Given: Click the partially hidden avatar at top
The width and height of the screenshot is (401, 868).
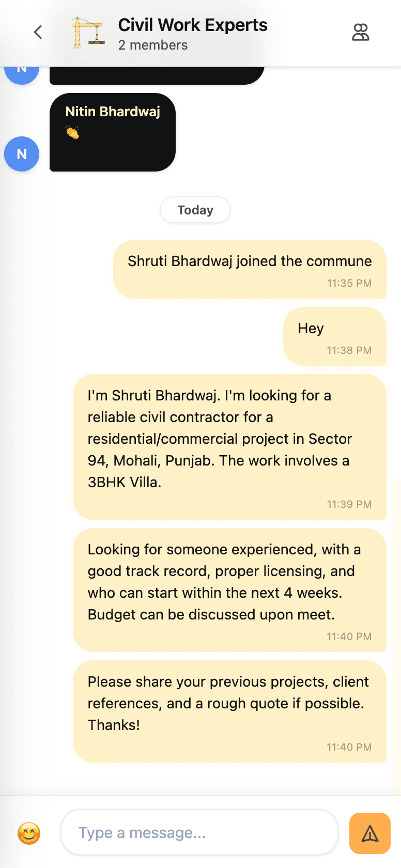Looking at the screenshot, I should (x=22, y=74).
